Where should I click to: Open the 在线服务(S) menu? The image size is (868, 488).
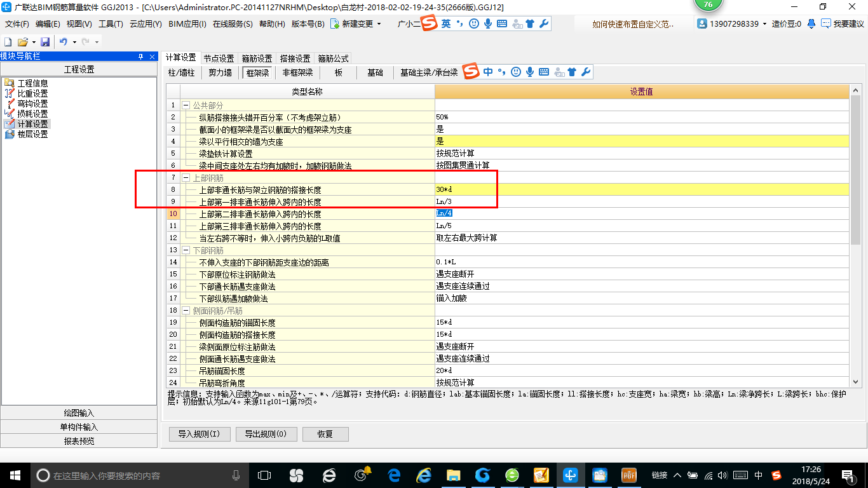point(231,24)
